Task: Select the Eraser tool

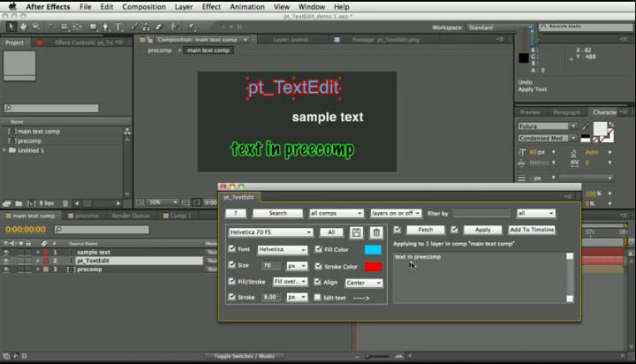Action: pyautogui.click(x=159, y=27)
